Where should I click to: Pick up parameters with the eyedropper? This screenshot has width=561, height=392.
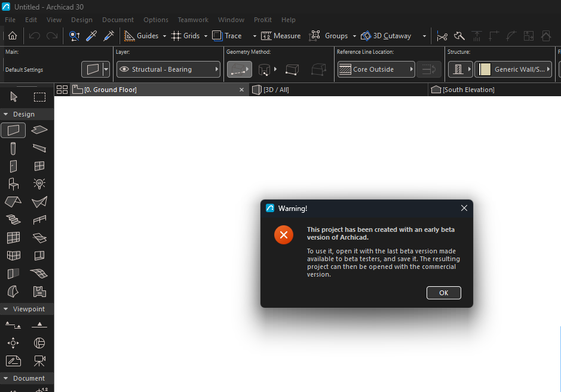(91, 36)
